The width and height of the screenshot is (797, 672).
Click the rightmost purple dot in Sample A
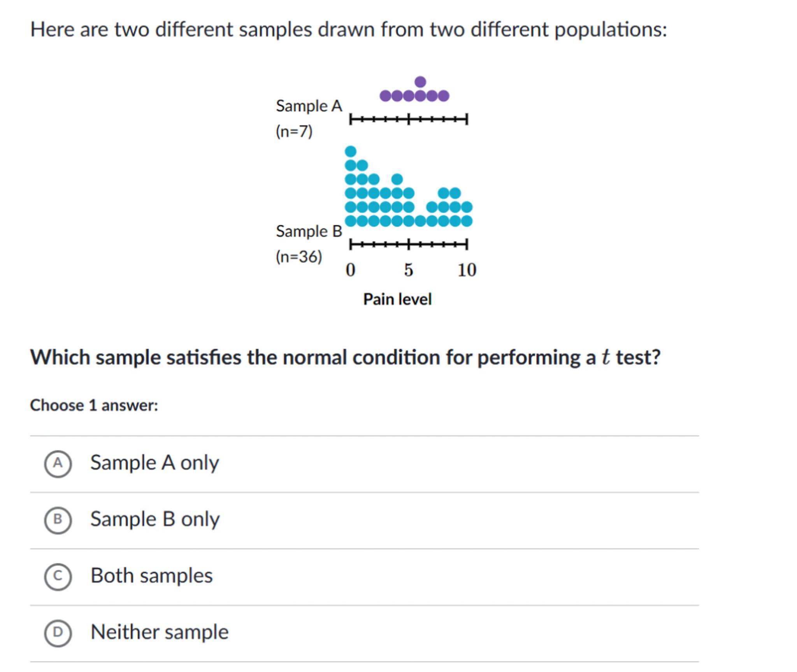pyautogui.click(x=444, y=96)
